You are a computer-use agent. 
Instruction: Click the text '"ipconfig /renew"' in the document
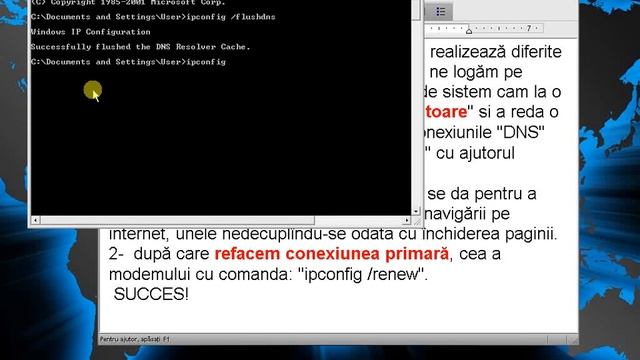pyautogui.click(x=362, y=274)
